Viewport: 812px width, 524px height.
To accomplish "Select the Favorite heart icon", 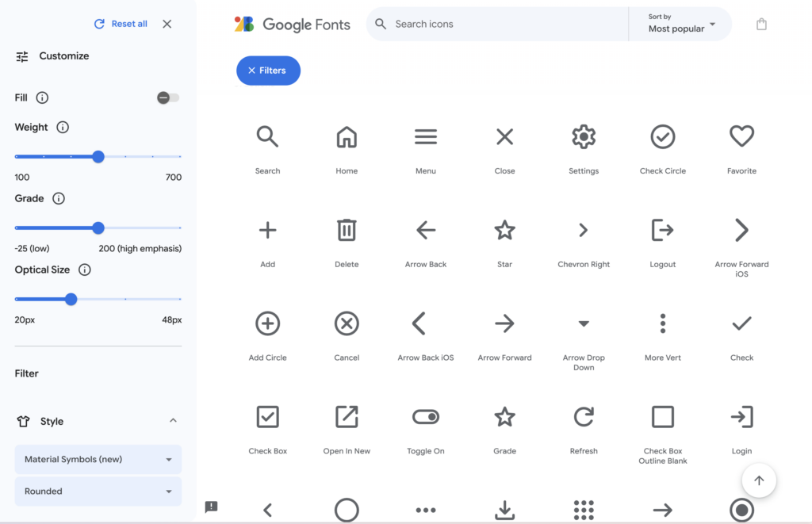I will [741, 136].
